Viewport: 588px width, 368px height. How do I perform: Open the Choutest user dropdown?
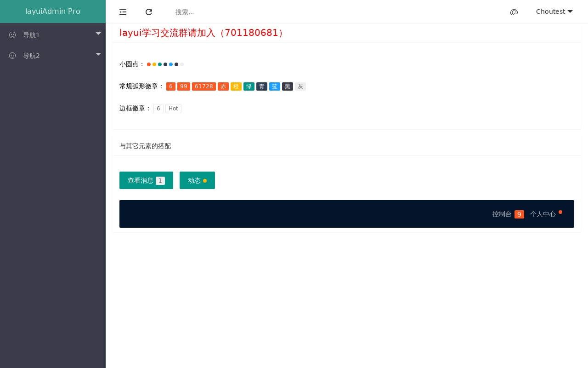(554, 11)
